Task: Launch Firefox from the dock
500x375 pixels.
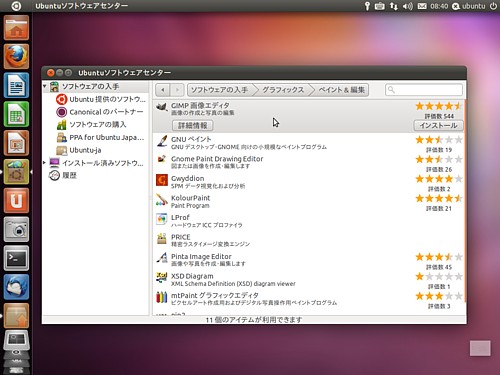Action: [16, 56]
